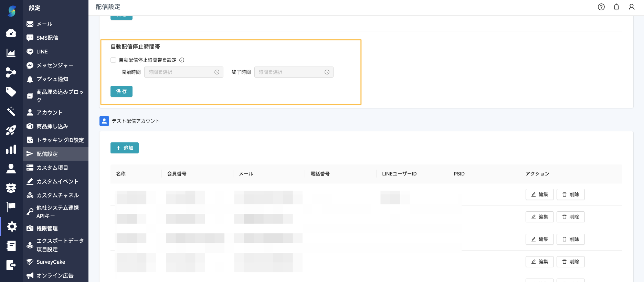Open カスタムイベント menu item

tap(55, 181)
